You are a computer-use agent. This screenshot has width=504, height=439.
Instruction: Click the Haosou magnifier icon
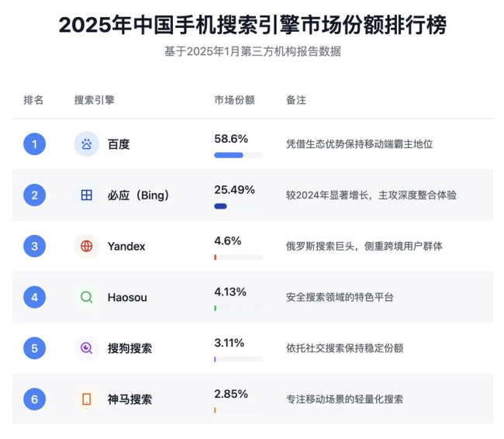click(87, 297)
